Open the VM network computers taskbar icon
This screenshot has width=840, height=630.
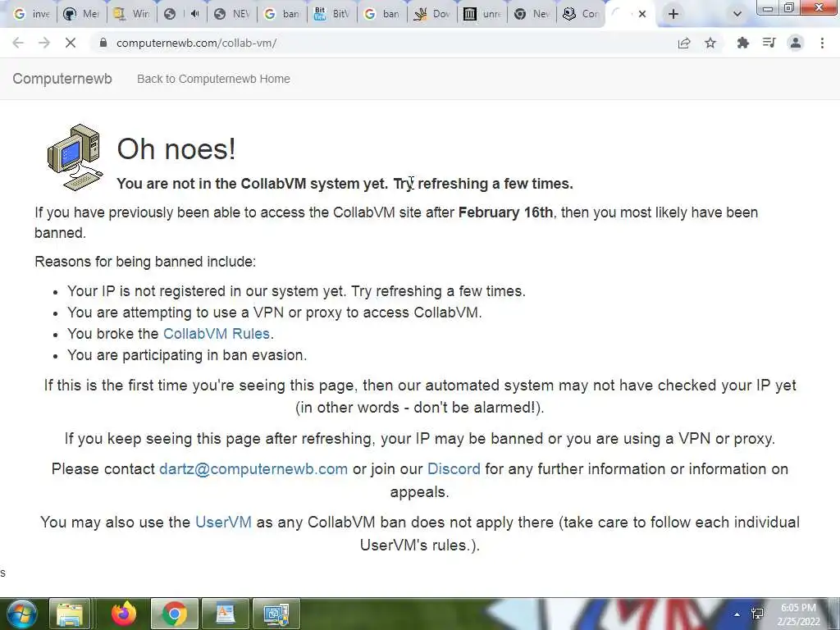coord(276,614)
